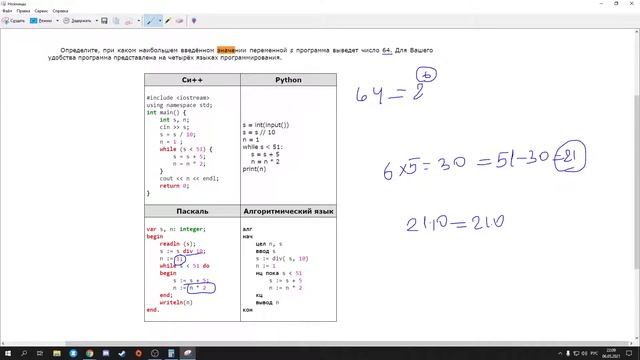Viewport: 640px width, 360px height.
Task: Click the 'вывод n' algorithmic line
Action: [x=267, y=302]
